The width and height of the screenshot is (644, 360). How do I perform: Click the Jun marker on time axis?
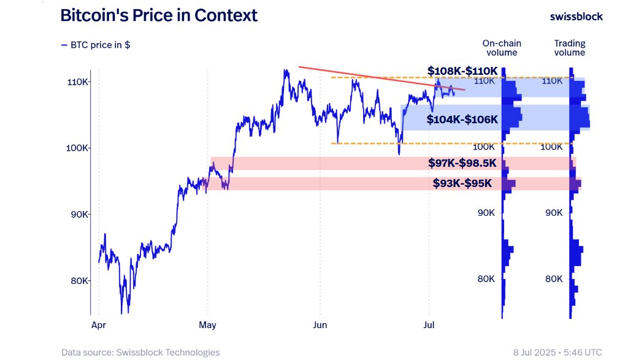pos(320,325)
